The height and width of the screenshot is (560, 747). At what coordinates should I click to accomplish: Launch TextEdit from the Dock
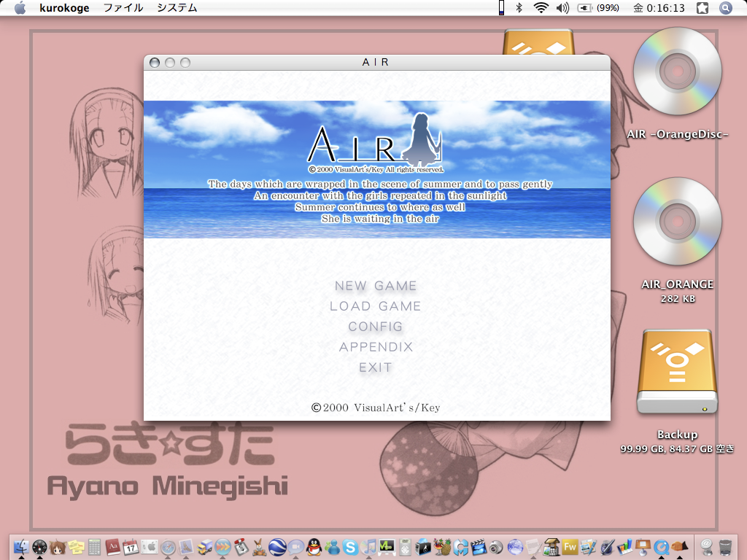point(533,547)
